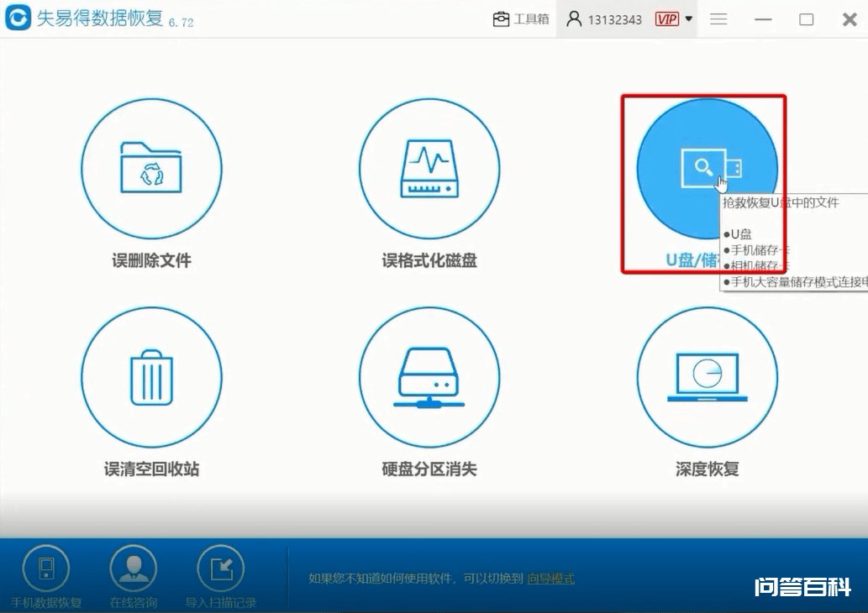Click the 导入扫描记录 import icon
The image size is (868, 613).
click(x=221, y=568)
